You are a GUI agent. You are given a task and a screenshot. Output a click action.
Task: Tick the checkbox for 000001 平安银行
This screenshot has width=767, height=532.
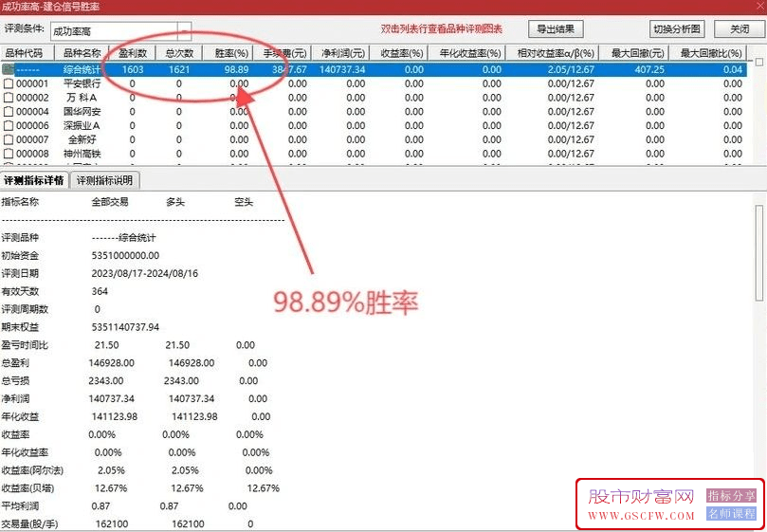(8, 83)
